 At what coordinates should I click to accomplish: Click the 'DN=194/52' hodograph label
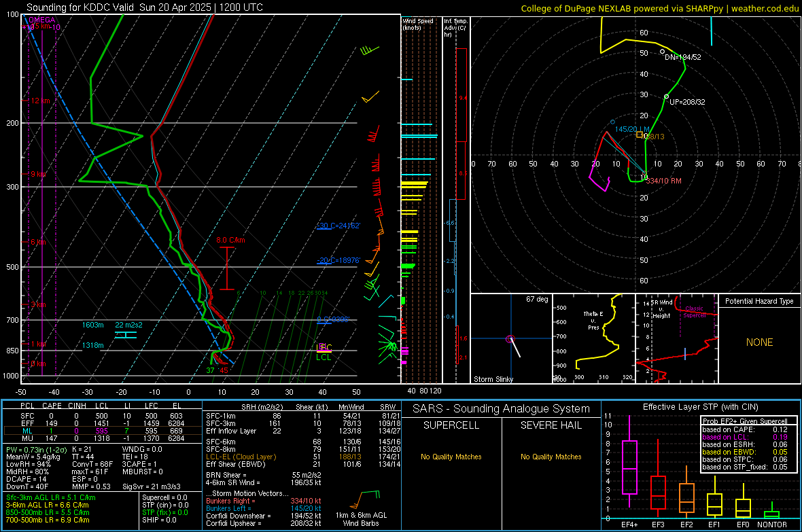point(683,57)
